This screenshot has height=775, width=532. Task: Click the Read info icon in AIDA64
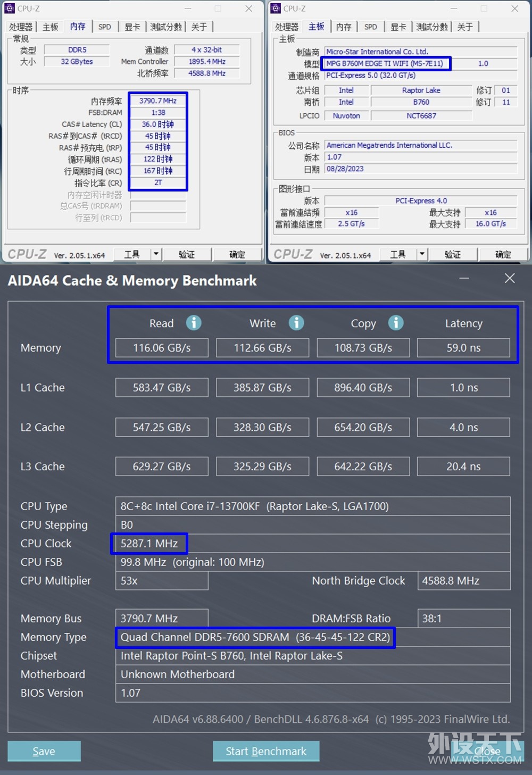click(194, 322)
